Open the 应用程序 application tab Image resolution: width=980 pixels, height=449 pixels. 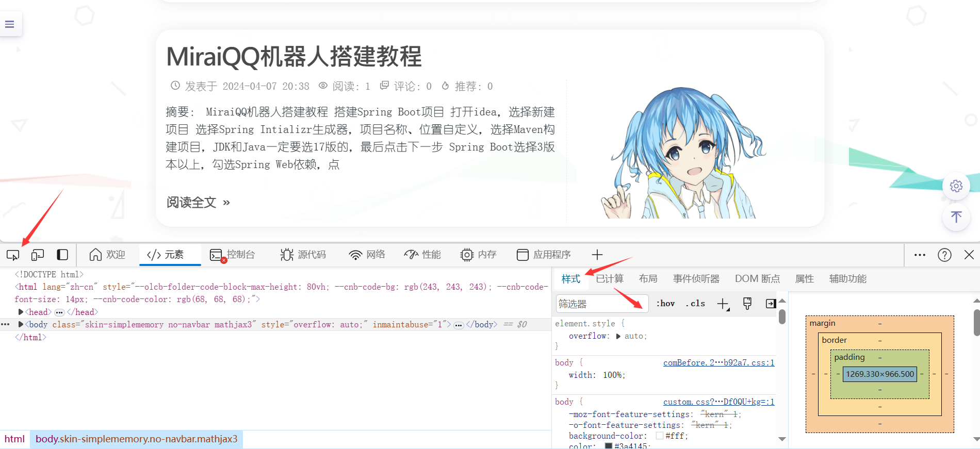544,255
